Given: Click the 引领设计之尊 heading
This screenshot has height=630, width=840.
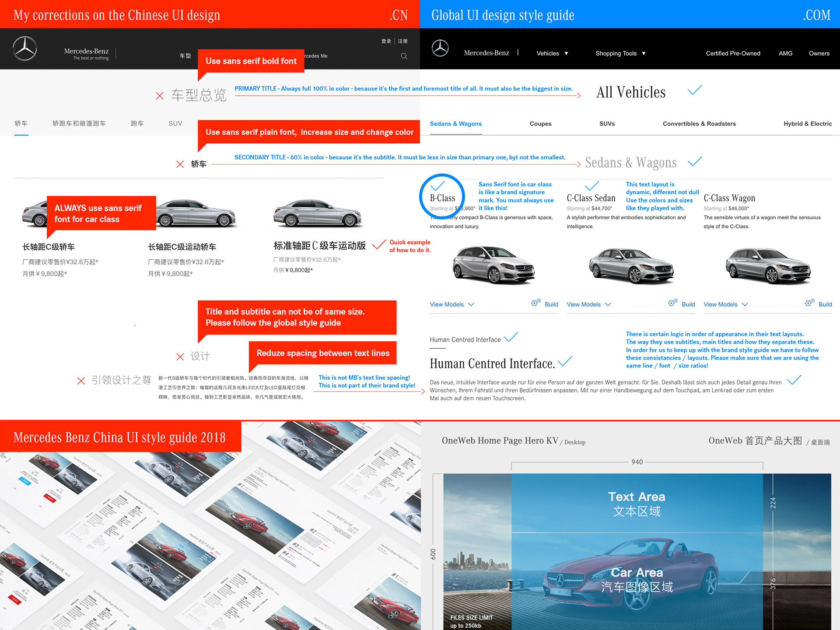Looking at the screenshot, I should pos(122,380).
